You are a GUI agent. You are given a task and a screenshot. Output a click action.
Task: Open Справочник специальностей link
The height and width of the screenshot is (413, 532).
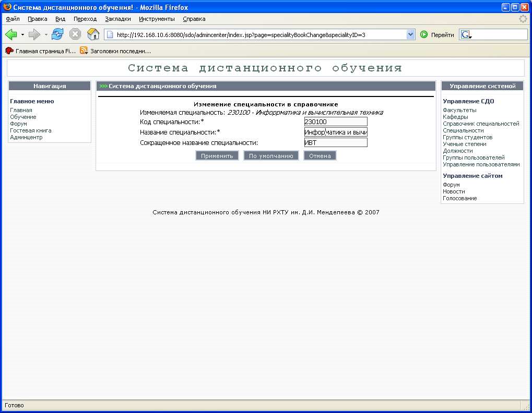pyautogui.click(x=481, y=124)
